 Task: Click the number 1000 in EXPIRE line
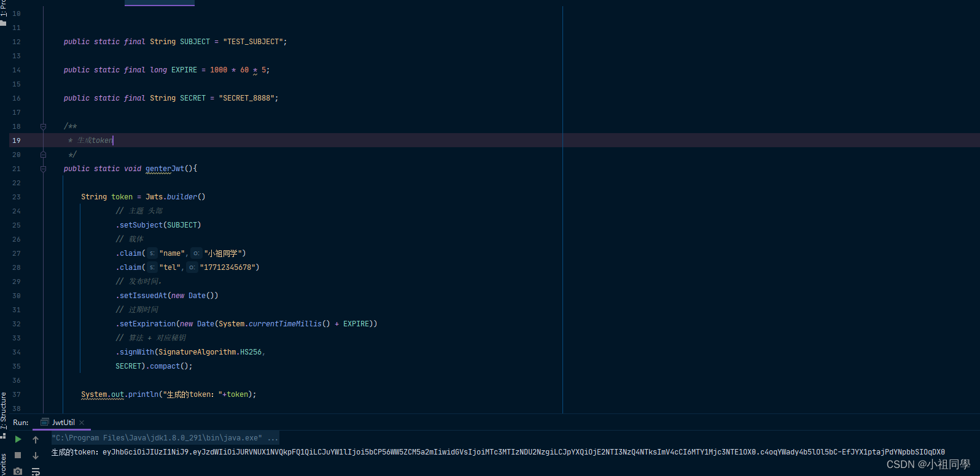pos(219,70)
